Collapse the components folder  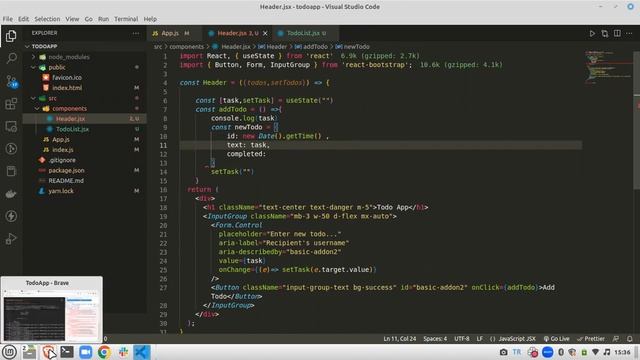[x=37, y=109]
